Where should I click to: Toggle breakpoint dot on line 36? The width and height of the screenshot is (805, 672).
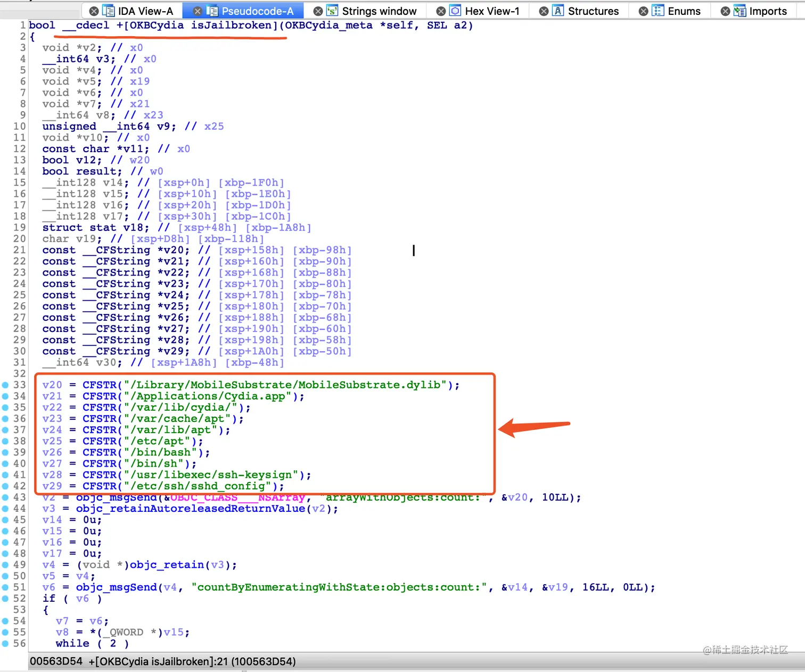[5, 419]
